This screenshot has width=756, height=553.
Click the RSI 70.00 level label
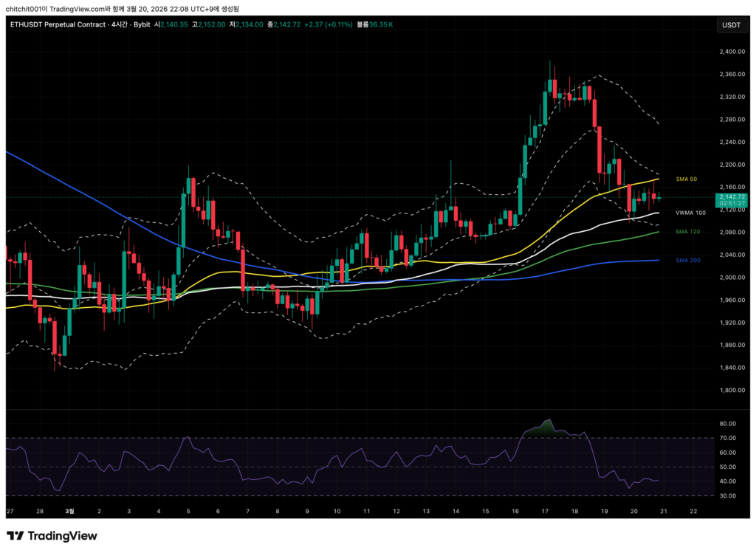[x=727, y=439]
